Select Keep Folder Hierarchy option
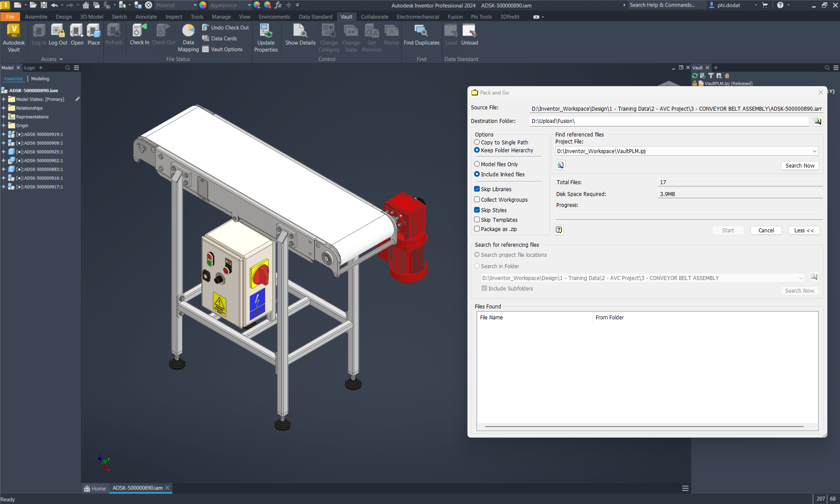Screen dimensions: 840x504 503,150
